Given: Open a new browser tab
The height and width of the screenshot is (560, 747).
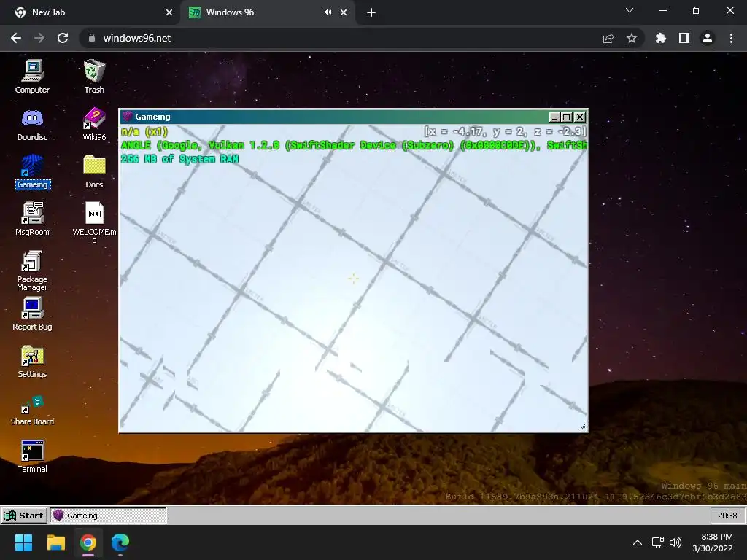Looking at the screenshot, I should pos(371,13).
